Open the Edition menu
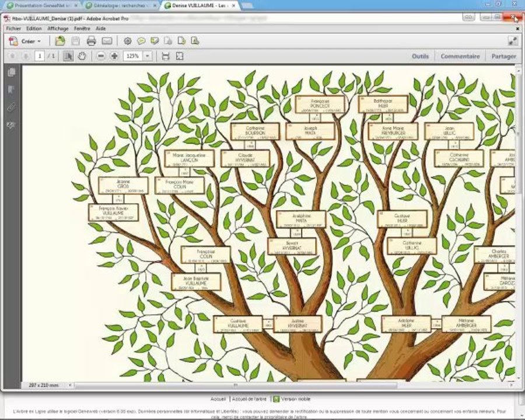Screen dimensions: 525x420 [x=34, y=29]
